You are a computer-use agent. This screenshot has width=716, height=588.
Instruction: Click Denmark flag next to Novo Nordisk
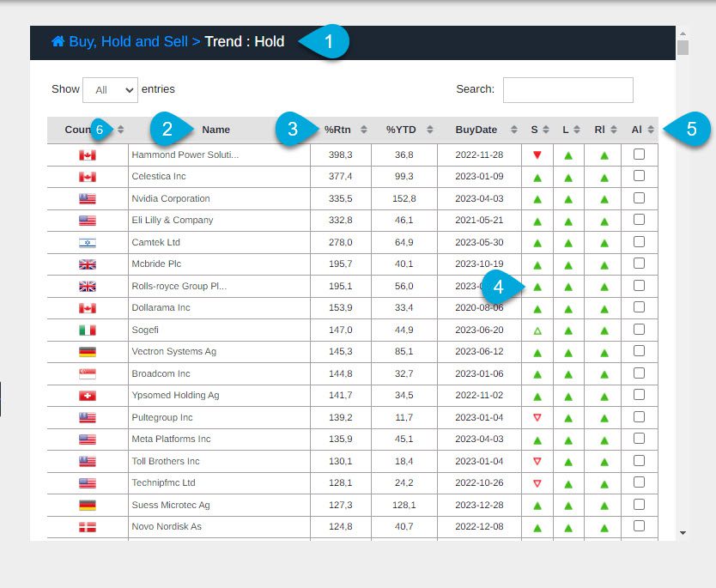pyautogui.click(x=87, y=527)
